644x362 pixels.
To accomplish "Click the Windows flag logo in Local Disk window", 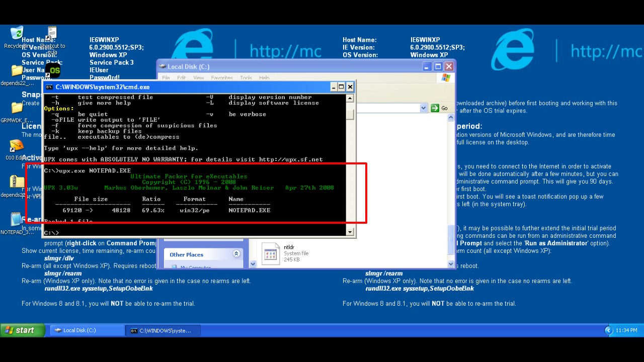I will (446, 77).
